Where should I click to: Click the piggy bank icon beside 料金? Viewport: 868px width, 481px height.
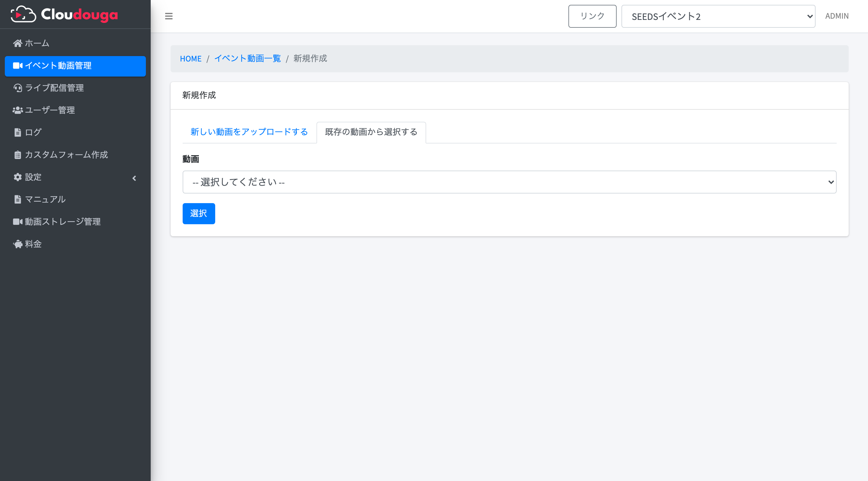[x=17, y=244]
